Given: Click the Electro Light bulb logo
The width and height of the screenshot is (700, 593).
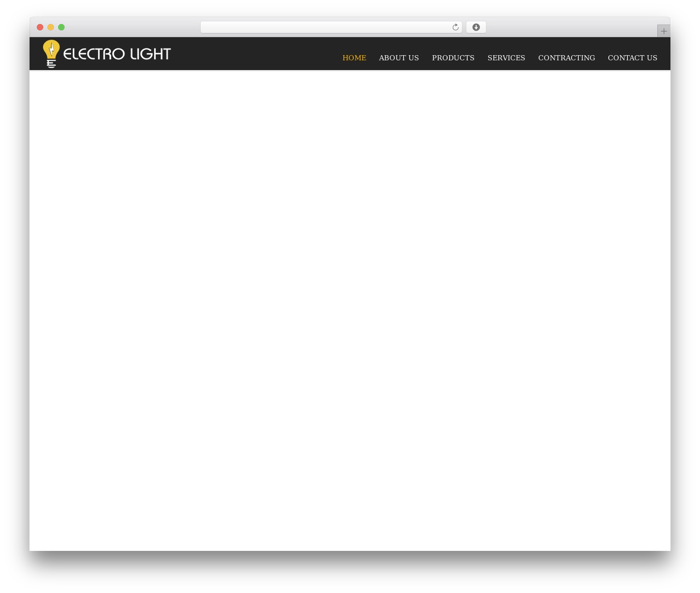Looking at the screenshot, I should (107, 54).
